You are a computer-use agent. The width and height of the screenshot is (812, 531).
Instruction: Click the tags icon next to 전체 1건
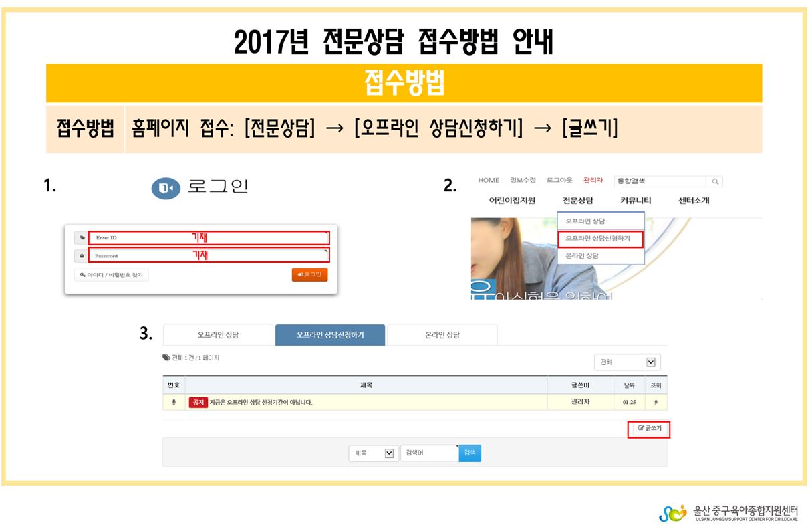(x=166, y=358)
